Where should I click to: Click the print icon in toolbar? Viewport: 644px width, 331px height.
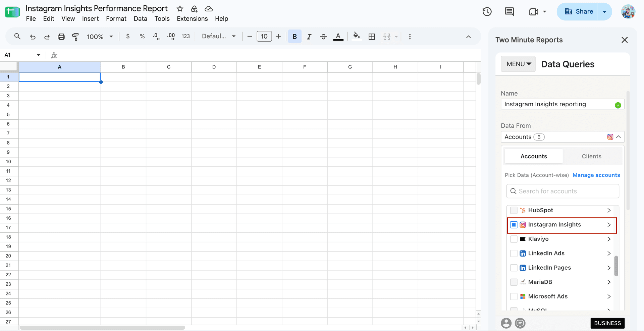(x=61, y=37)
